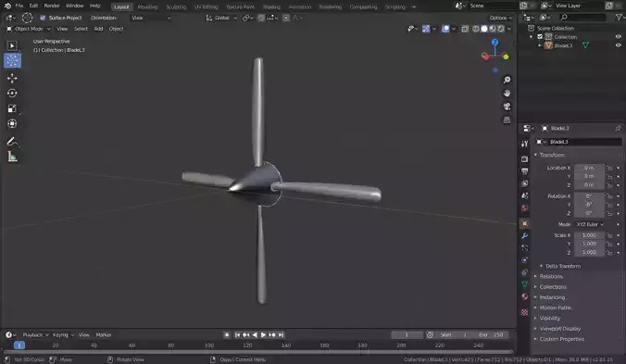Select the Measure tool
Image resolution: width=626 pixels, height=364 pixels.
12,157
